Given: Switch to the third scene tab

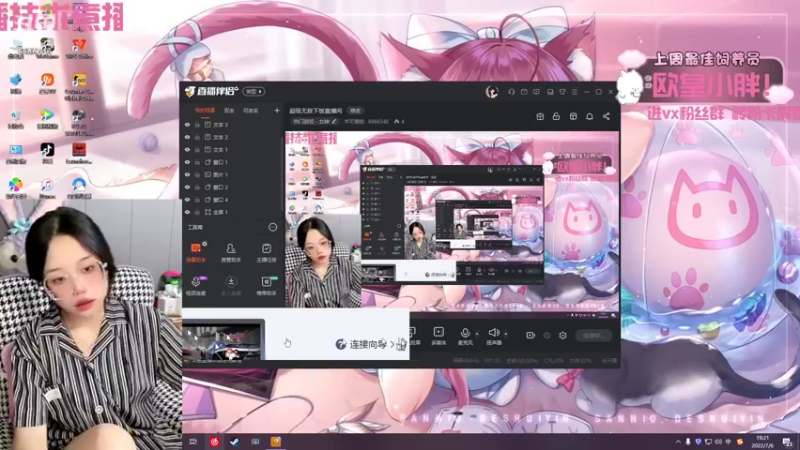Looking at the screenshot, I should tap(251, 110).
